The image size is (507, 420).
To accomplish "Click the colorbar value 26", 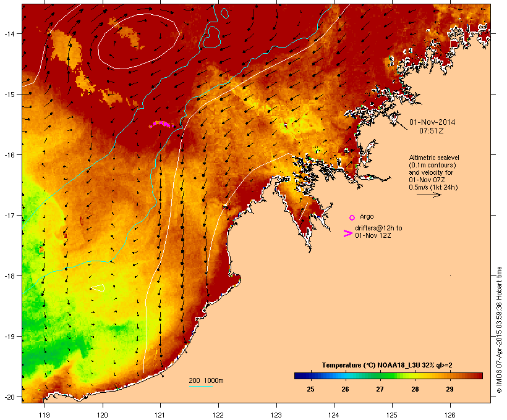I will 345,389.
